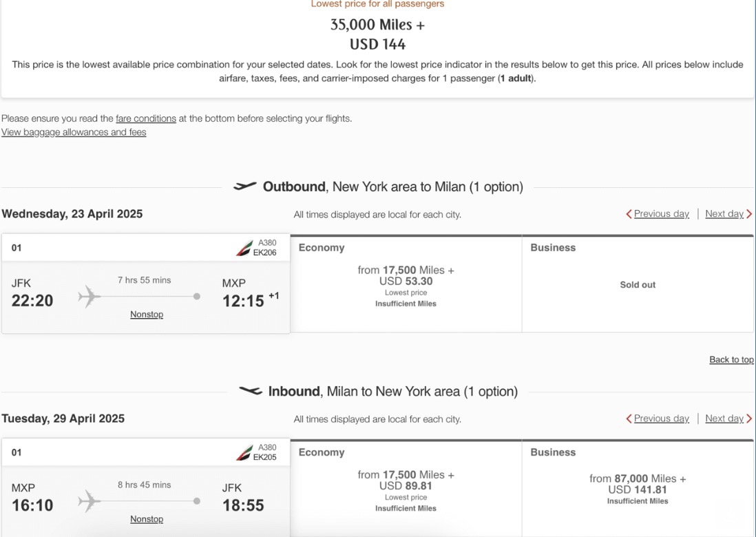View baggage allowances and fees

[73, 131]
